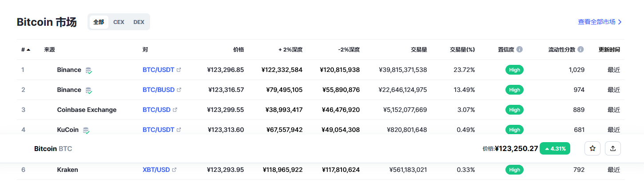This screenshot has height=191, width=644.
Task: Switch to the CEX filter tab
Action: [x=119, y=22]
